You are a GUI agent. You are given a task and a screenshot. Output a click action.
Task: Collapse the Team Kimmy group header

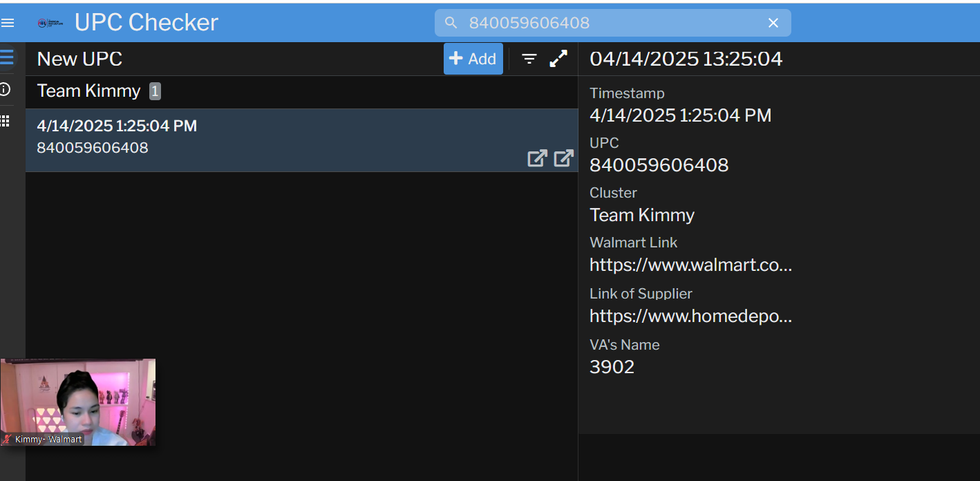(x=88, y=91)
